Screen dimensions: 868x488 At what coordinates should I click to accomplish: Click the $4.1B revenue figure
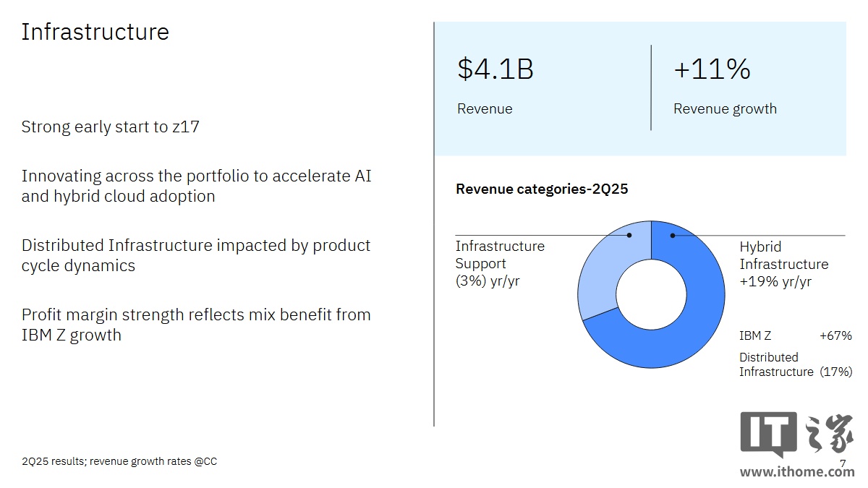pyautogui.click(x=495, y=69)
